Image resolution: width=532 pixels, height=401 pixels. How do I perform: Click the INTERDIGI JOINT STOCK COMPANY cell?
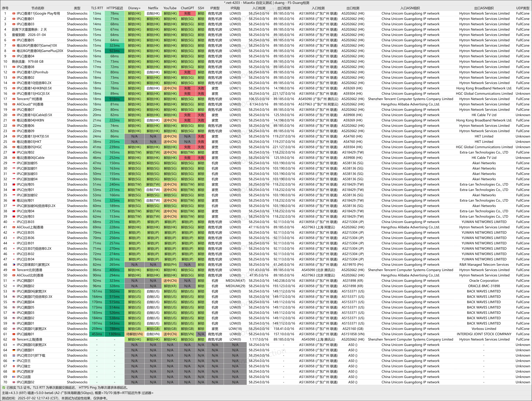click(x=484, y=334)
